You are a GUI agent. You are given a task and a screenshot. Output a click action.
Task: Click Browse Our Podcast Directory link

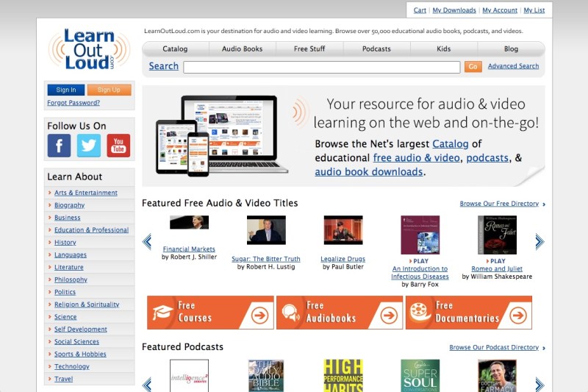[494, 347]
